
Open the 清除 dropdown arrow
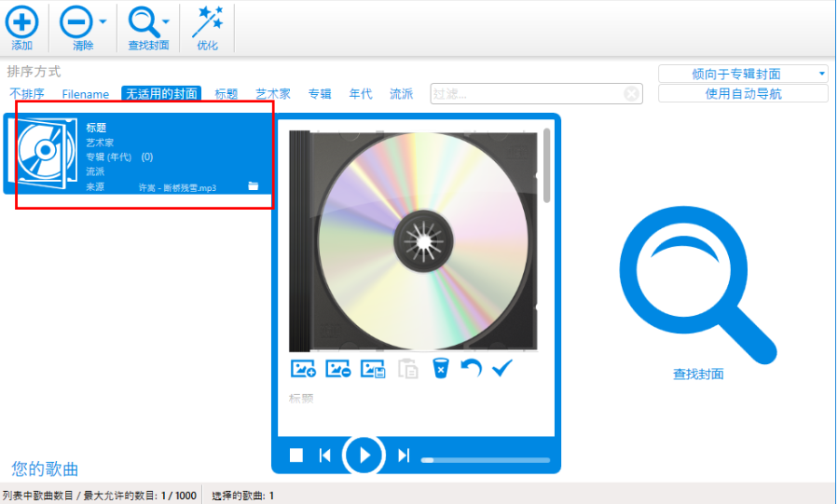coord(103,21)
